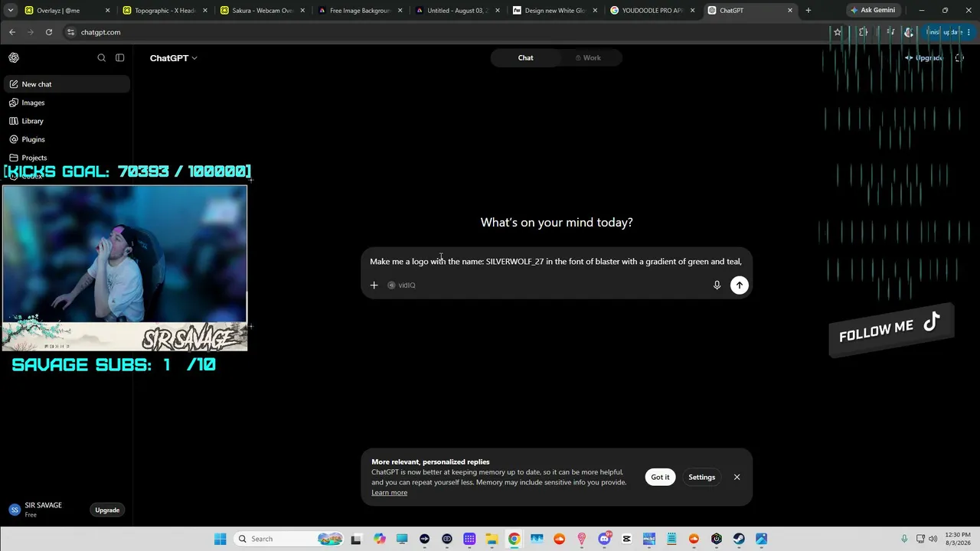Expand the tab search dropdown arrow
Screen dimensions: 980x551
pyautogui.click(x=11, y=11)
